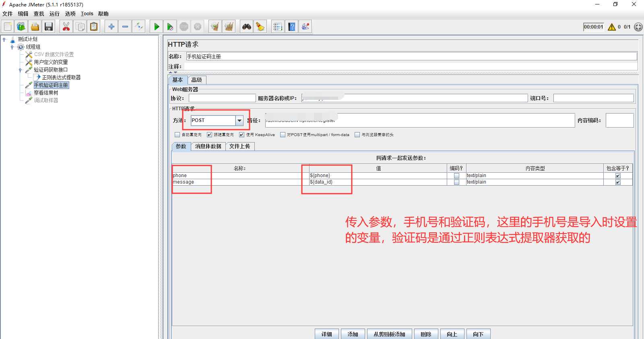Viewport: 644px width, 339px height.
Task: Open the 编辑 menu
Action: 23,14
